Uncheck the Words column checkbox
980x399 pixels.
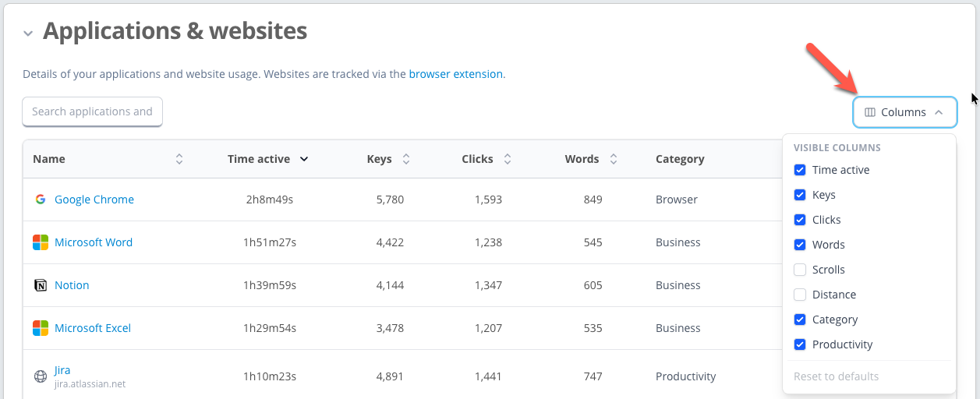pyautogui.click(x=800, y=245)
